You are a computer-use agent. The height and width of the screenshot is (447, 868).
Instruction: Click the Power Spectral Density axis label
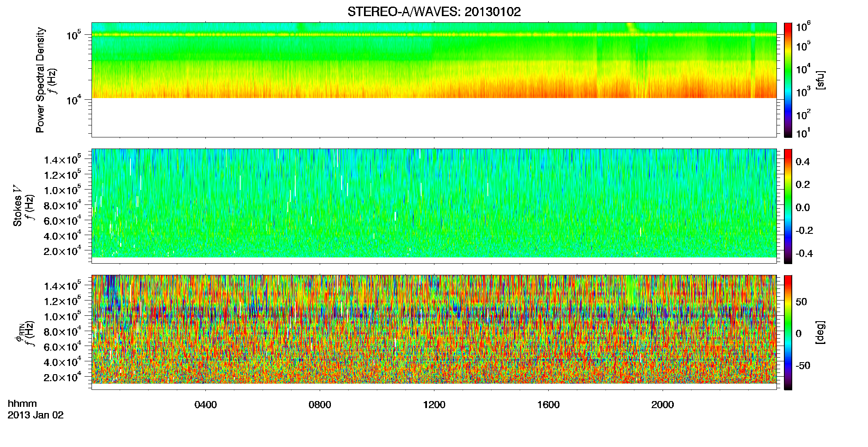click(40, 80)
